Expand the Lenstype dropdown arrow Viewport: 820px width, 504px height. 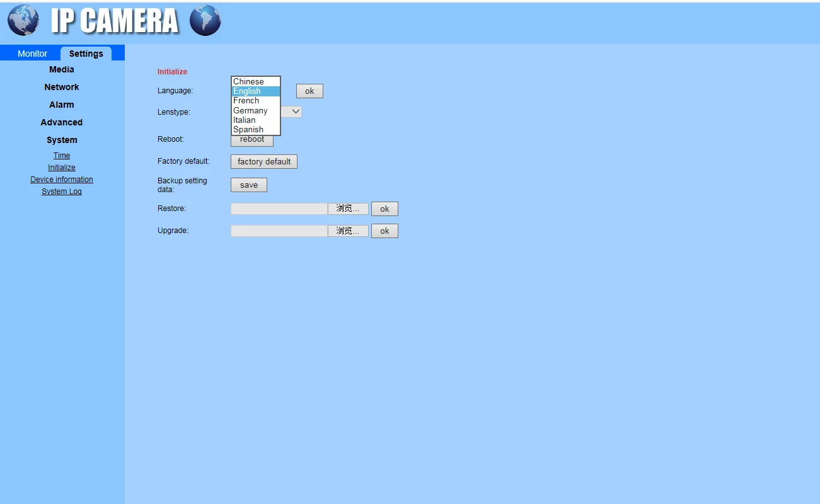pos(295,112)
